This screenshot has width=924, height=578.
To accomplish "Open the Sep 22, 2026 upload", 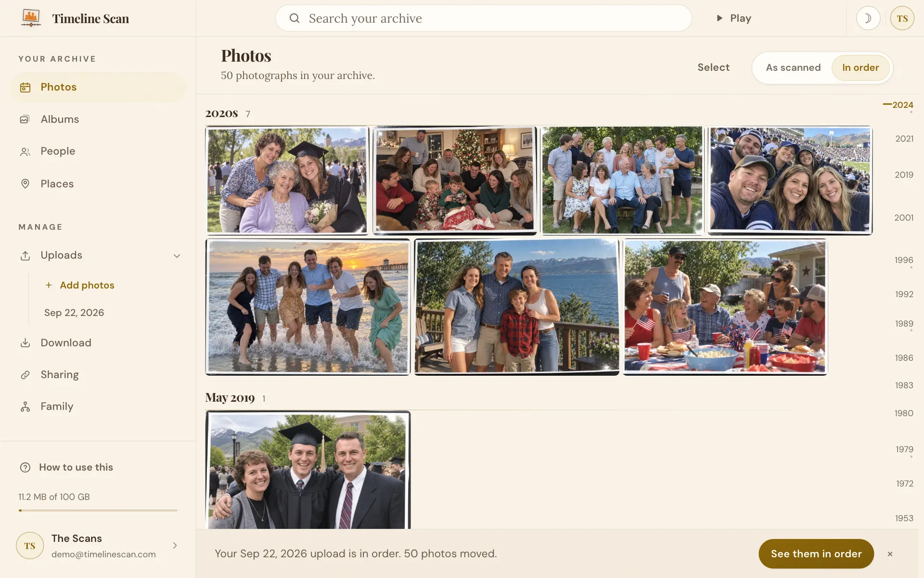I will click(x=74, y=313).
